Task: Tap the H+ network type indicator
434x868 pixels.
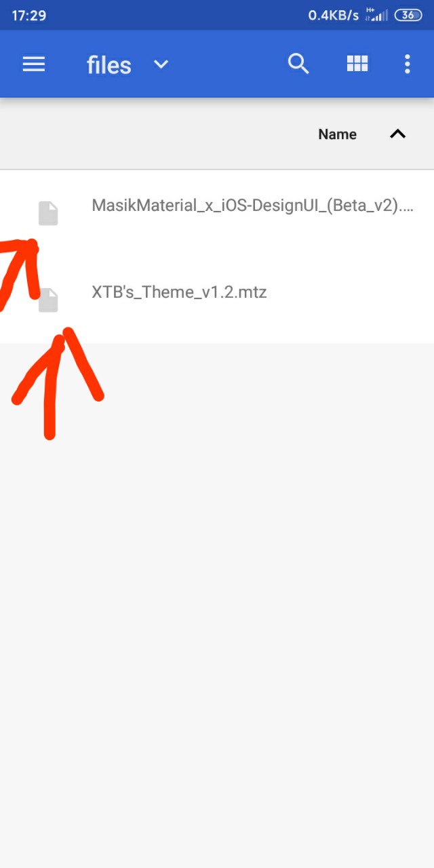Action: point(370,10)
